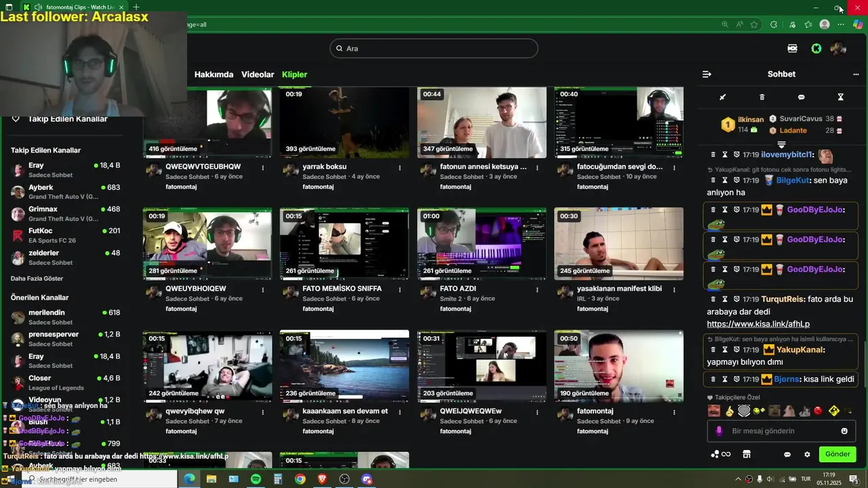Open options menu for the 'yarrak boksu' clip
868x488 pixels.
pos(399,167)
